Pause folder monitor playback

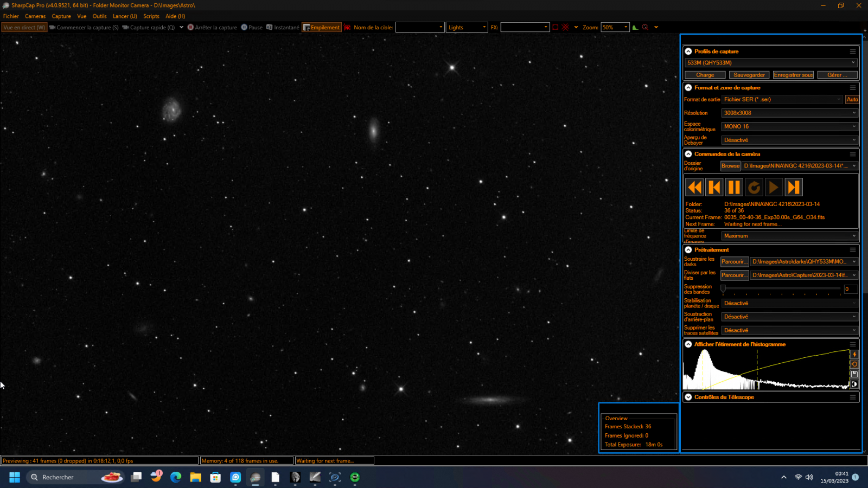pyautogui.click(x=734, y=187)
